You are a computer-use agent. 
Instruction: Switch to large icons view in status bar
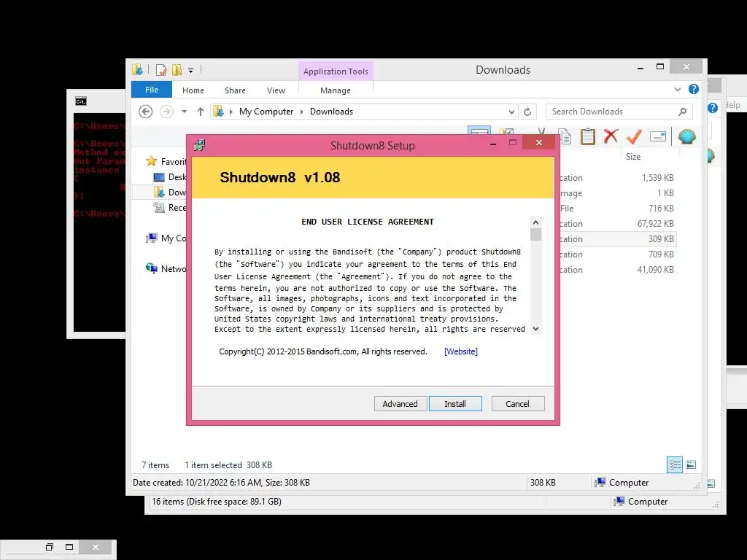coord(692,464)
